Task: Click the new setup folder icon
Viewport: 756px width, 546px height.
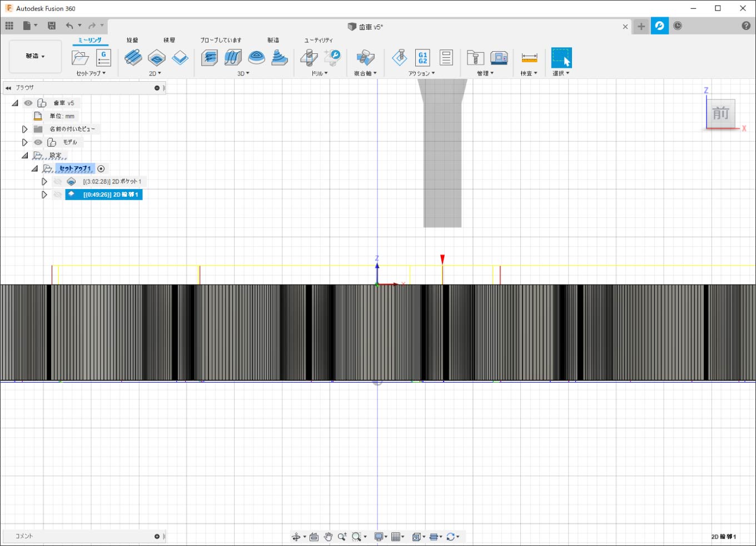Action: point(80,58)
